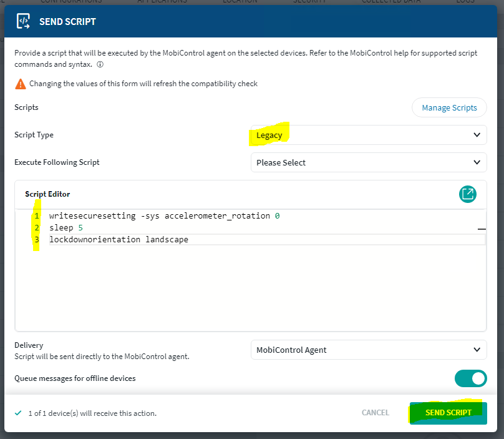Click the dash marker at editor's right edge
Image resolution: width=504 pixels, height=439 pixels.
click(x=481, y=230)
